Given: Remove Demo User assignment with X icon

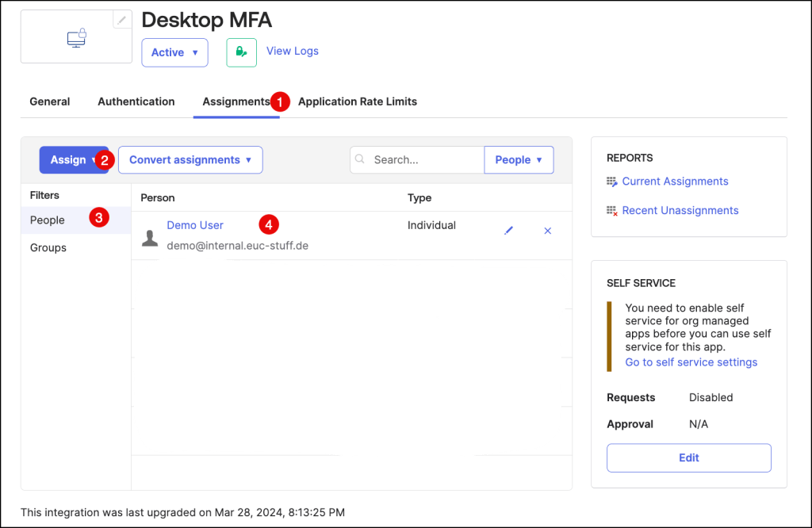Looking at the screenshot, I should 547,231.
